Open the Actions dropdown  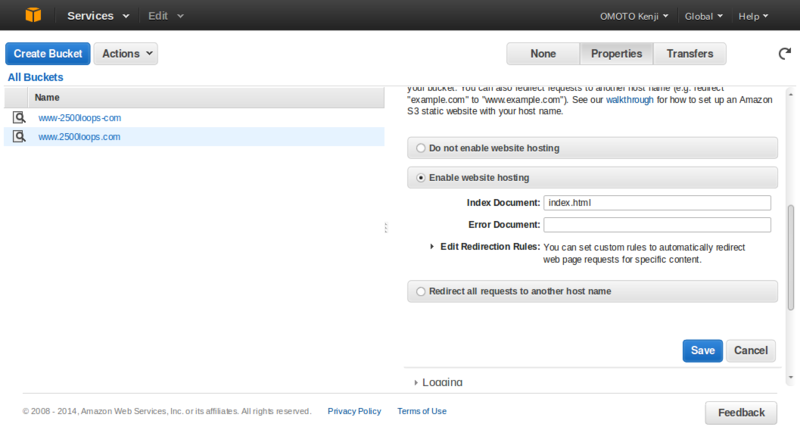pos(126,54)
